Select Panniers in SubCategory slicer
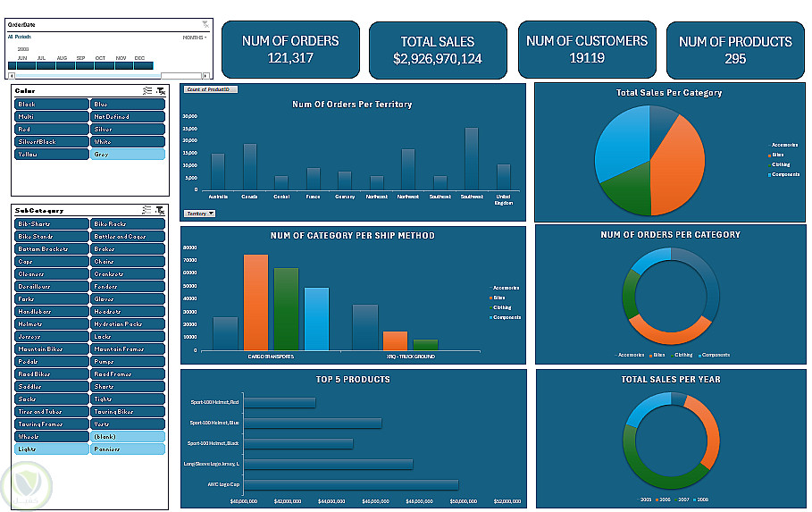812x512 pixels. tap(128, 449)
